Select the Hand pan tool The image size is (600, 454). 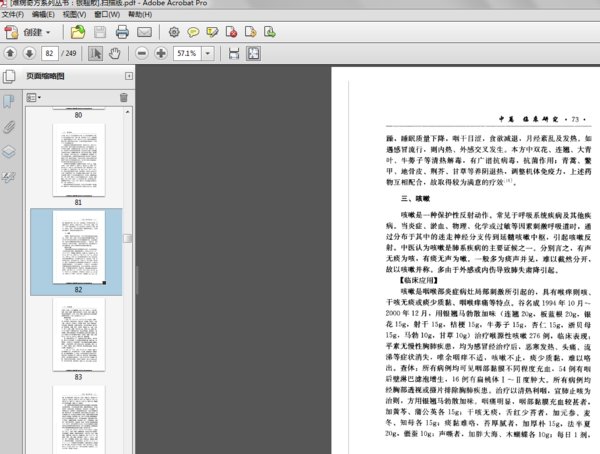[x=117, y=52]
